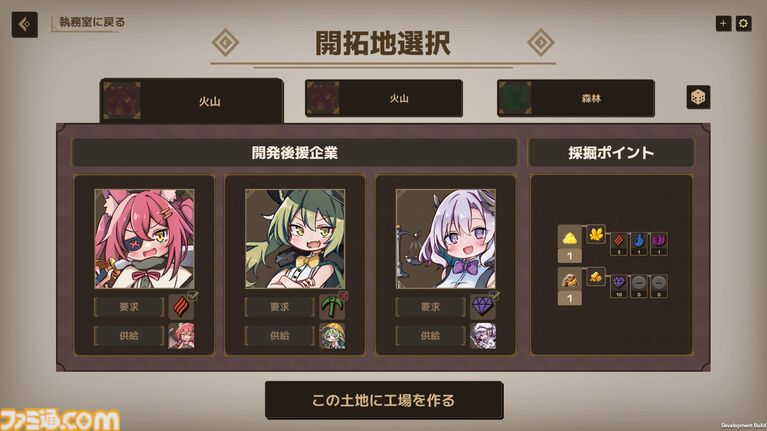Click この土地に工場を作る button
The image size is (767, 431).
point(384,400)
